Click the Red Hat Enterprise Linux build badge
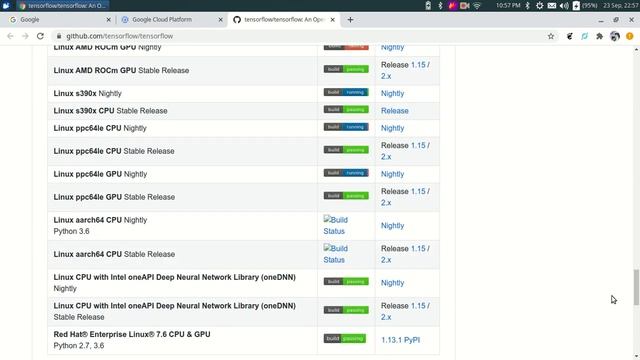Viewport: 640px width, 360px height. [x=345, y=338]
